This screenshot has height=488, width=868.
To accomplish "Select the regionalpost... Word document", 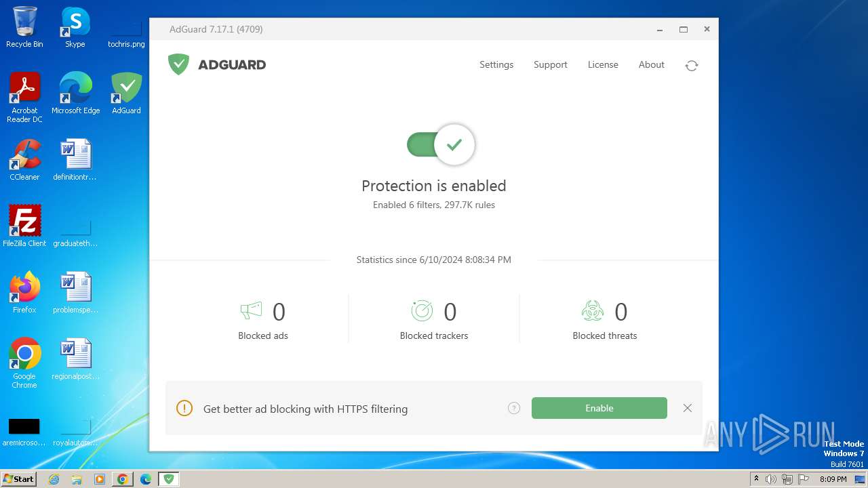I will pos(75,359).
